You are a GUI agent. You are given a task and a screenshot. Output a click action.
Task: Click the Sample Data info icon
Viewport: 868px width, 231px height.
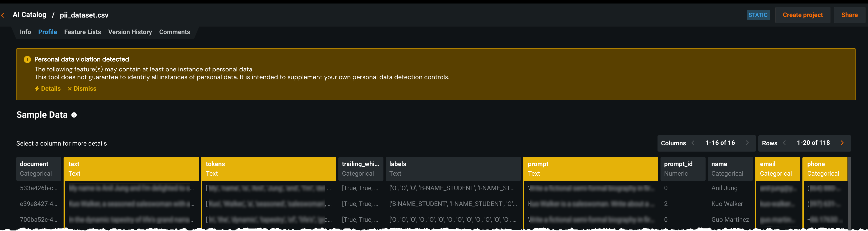pyautogui.click(x=74, y=115)
